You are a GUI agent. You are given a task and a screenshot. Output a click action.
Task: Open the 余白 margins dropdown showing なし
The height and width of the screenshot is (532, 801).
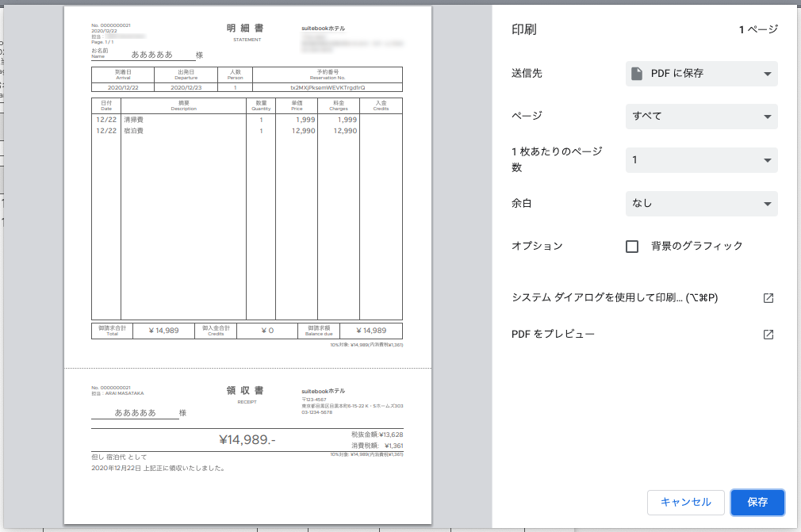(701, 203)
